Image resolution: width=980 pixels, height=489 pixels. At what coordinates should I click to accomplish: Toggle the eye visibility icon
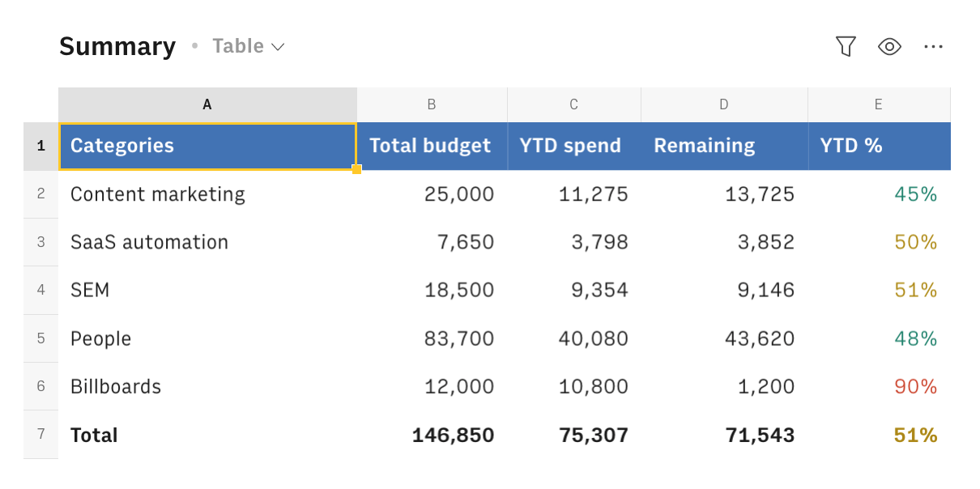coord(889,46)
